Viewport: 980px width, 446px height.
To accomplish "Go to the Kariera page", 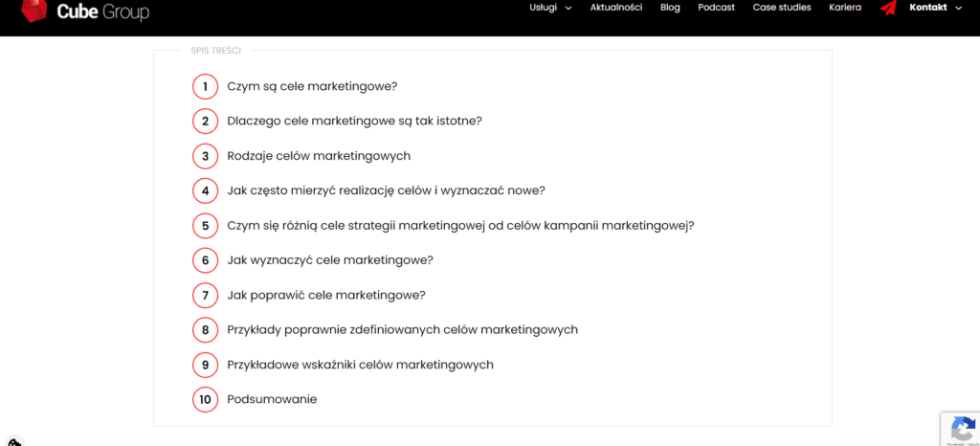I will coord(845,8).
